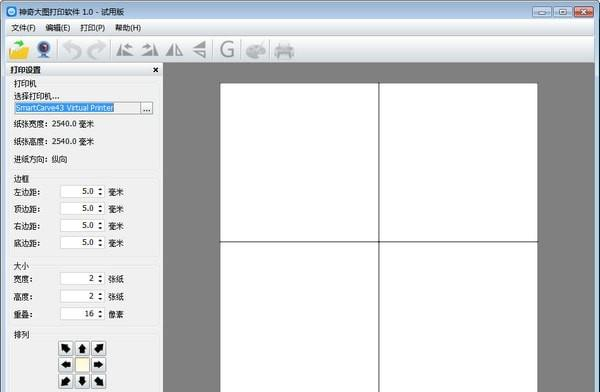
Task: Click the top-right page in preview
Action: [458, 162]
